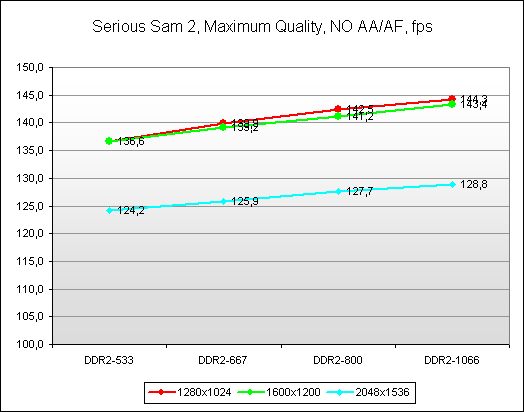Image resolution: width=524 pixels, height=412 pixels.
Task: Click the 135,0 y-axis label
Action: point(30,150)
